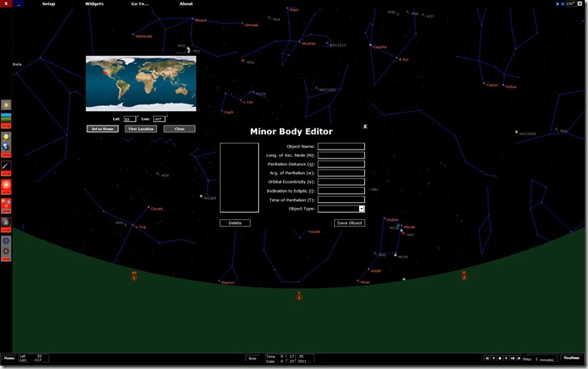Screen dimensions: 588x369
Task: Click the spiral deep-sky icon in sidebar
Action: point(6,241)
